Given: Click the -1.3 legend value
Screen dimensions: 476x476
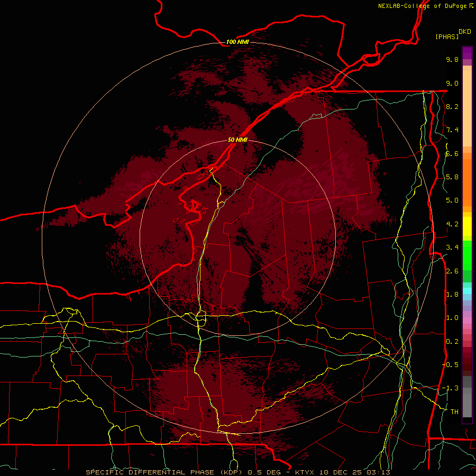Looking at the screenshot, I should click(450, 388).
